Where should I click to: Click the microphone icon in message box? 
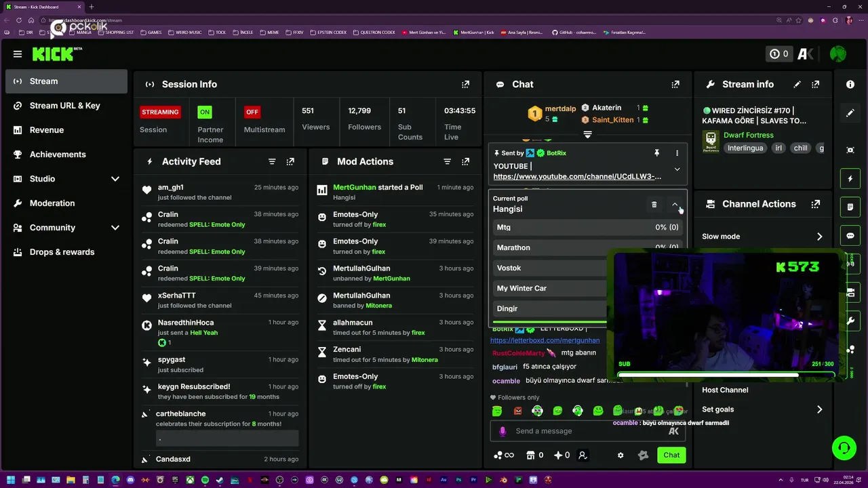[x=502, y=431]
